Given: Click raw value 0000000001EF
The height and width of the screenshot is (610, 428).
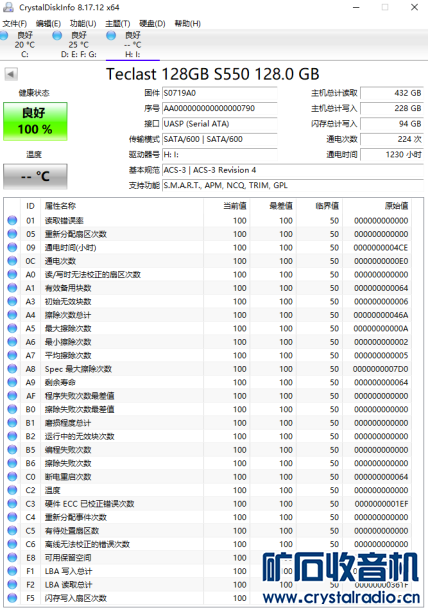Looking at the screenshot, I should (x=381, y=503).
